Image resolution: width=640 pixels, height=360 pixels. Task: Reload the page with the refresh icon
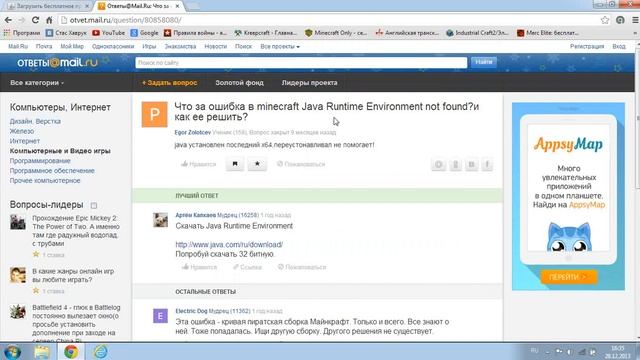coord(36,20)
